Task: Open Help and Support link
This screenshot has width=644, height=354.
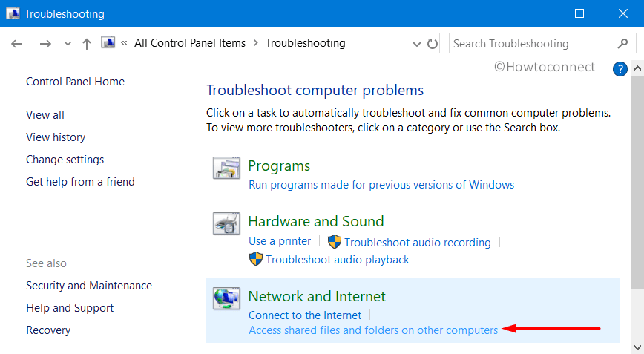Action: click(70, 307)
